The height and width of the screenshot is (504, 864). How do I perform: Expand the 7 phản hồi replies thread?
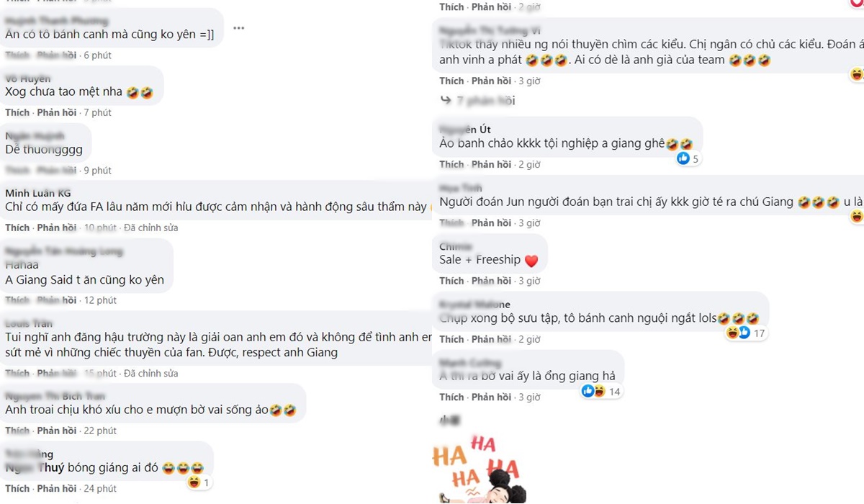[x=485, y=101]
